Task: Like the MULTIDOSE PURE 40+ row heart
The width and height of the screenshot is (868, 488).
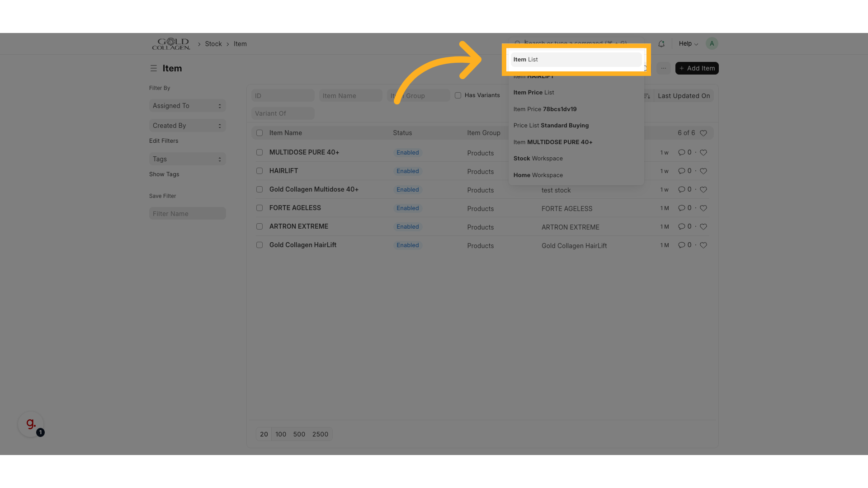Action: click(703, 153)
